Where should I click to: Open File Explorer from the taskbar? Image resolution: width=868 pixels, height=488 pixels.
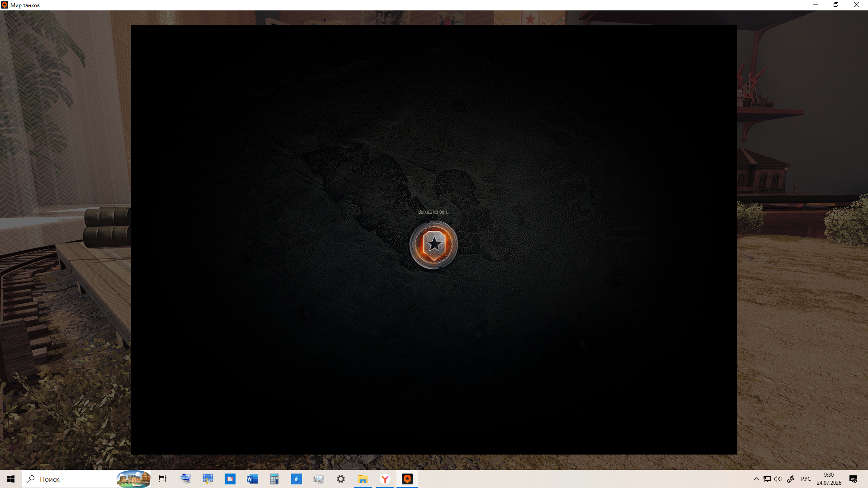tap(363, 479)
